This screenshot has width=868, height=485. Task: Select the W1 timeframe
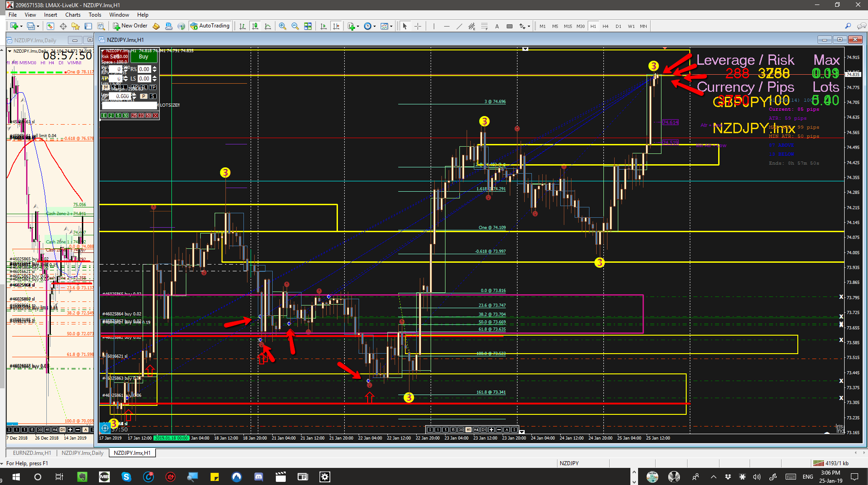[x=631, y=26]
